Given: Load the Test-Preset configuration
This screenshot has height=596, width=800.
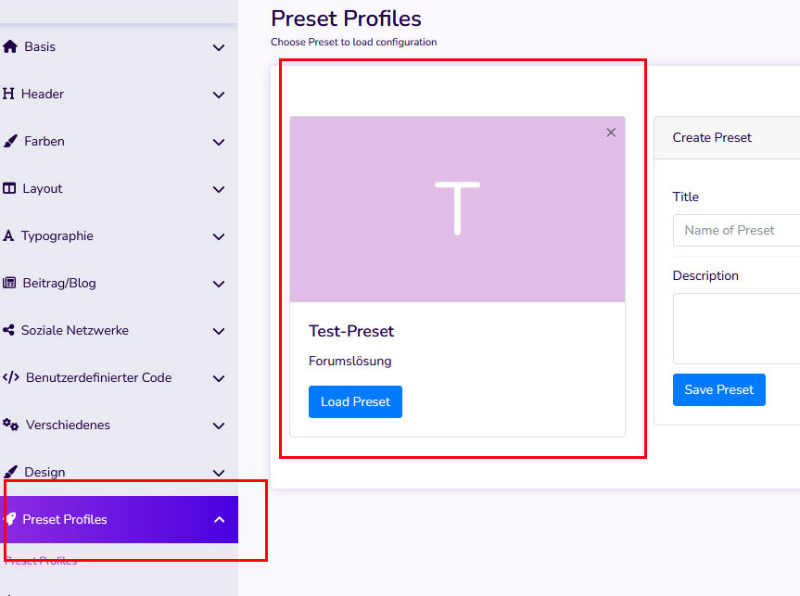Looking at the screenshot, I should click(355, 402).
